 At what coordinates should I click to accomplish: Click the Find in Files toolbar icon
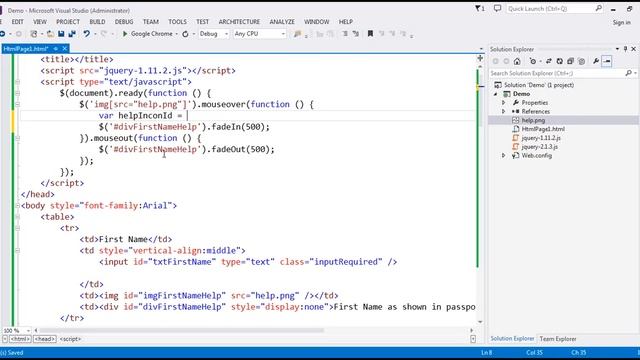[x=298, y=34]
